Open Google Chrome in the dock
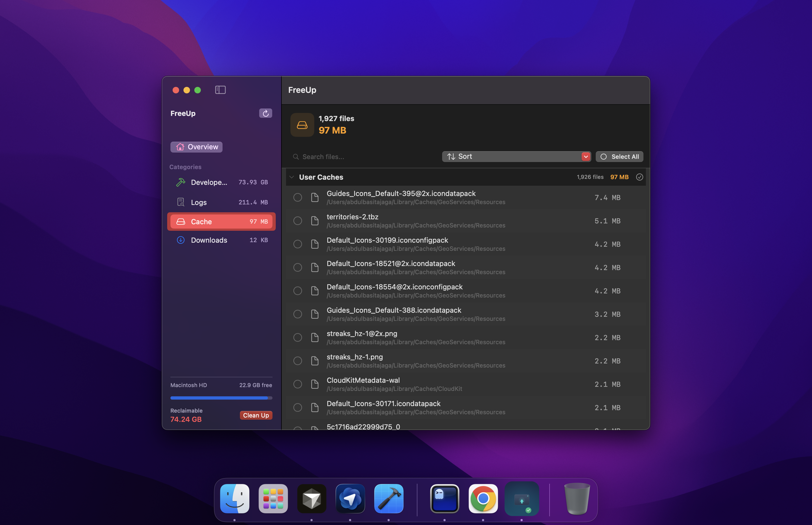The image size is (812, 525). (483, 499)
